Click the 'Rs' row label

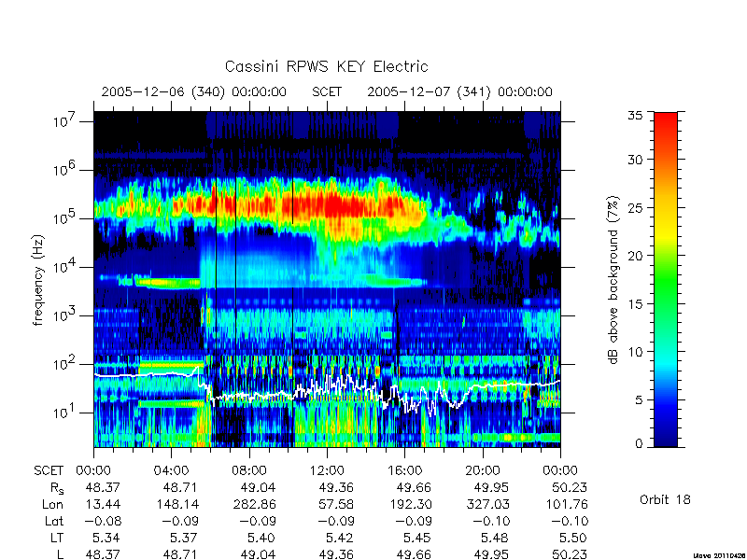(x=56, y=488)
